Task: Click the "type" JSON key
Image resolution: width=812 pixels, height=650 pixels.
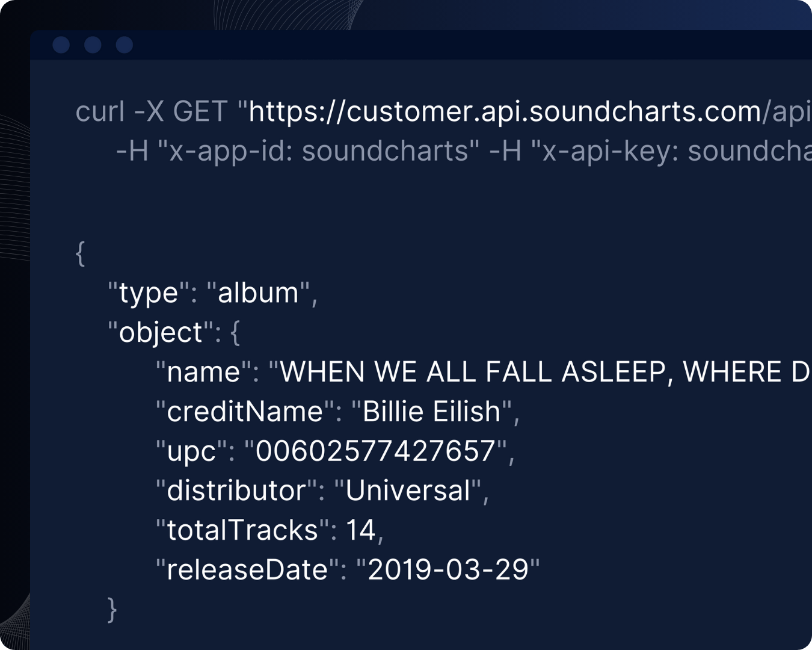Action: tap(148, 293)
